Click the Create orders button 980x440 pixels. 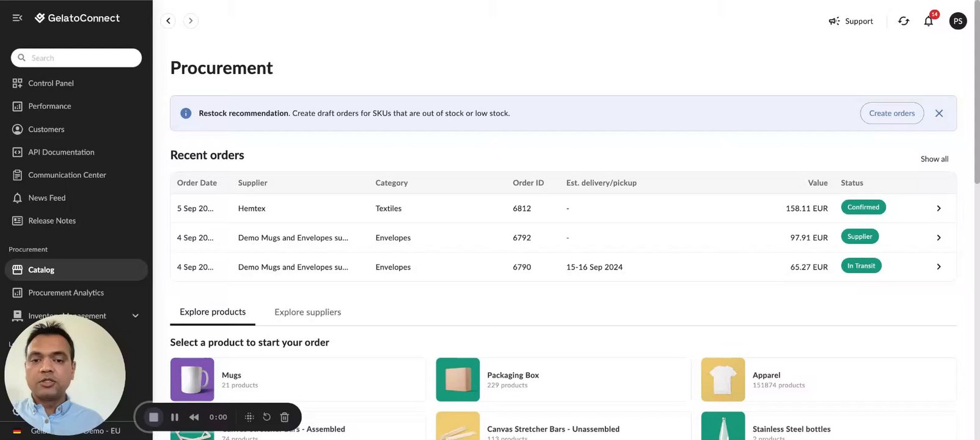[891, 113]
